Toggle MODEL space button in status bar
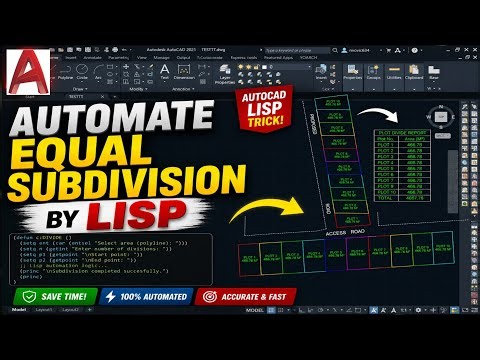This screenshot has height=360, width=480. pos(255,310)
